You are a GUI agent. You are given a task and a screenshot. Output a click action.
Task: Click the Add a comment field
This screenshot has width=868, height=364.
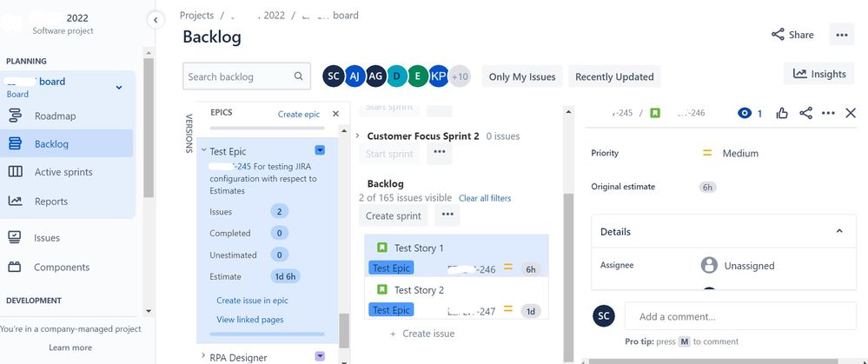click(740, 316)
